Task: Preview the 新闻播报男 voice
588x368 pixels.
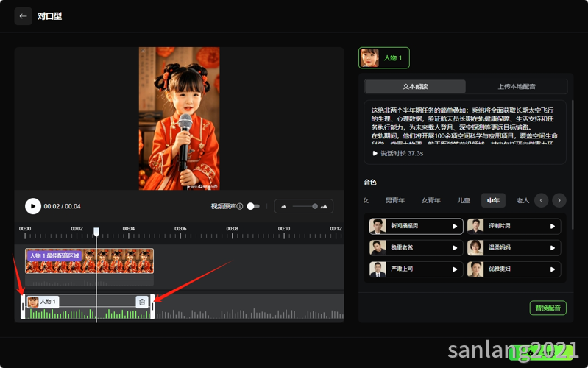Action: (455, 226)
